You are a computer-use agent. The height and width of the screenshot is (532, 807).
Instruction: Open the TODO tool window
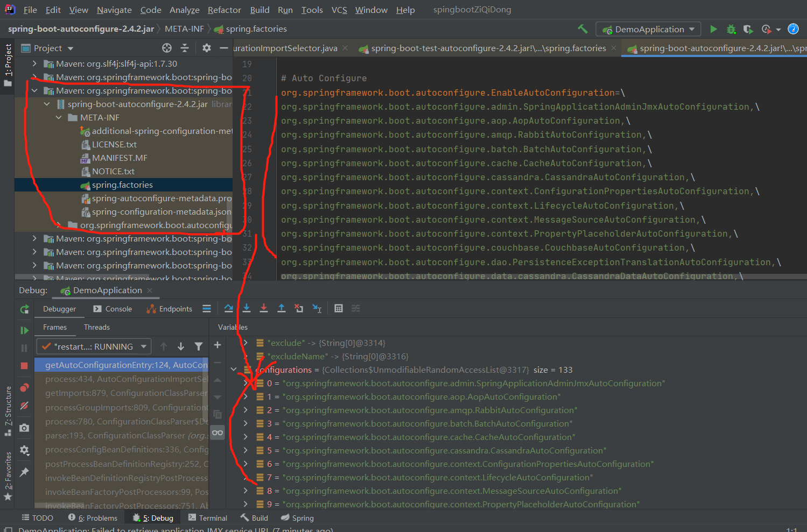(x=37, y=517)
